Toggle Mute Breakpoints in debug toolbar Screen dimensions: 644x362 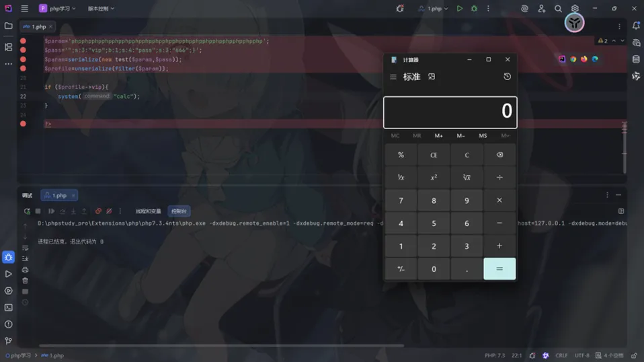[x=109, y=211]
